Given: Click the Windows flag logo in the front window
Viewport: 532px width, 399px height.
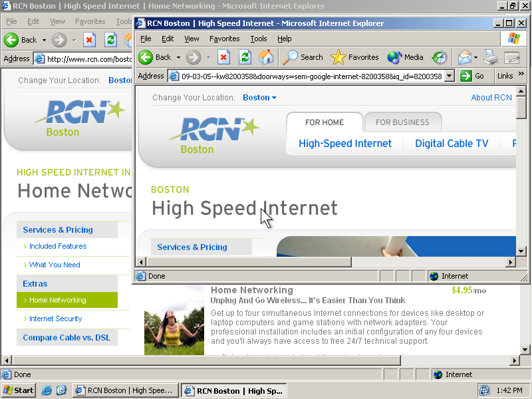Looking at the screenshot, I should coord(513,39).
